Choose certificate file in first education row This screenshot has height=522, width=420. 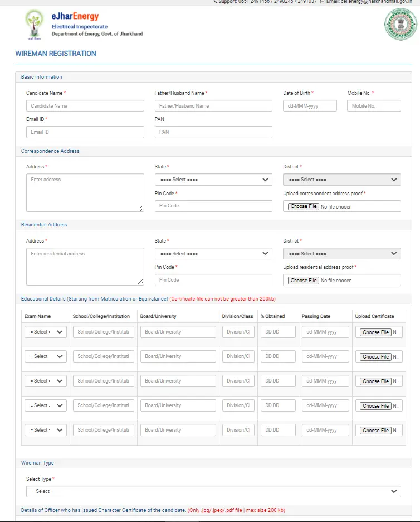pos(375,332)
